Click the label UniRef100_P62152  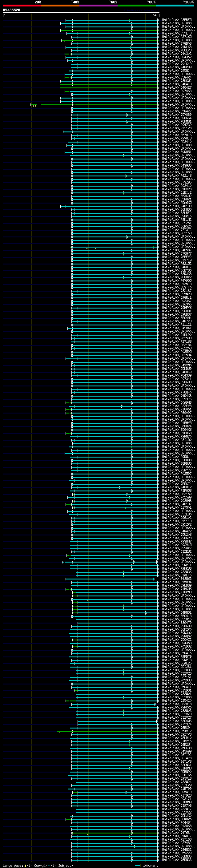pos(176,264)
